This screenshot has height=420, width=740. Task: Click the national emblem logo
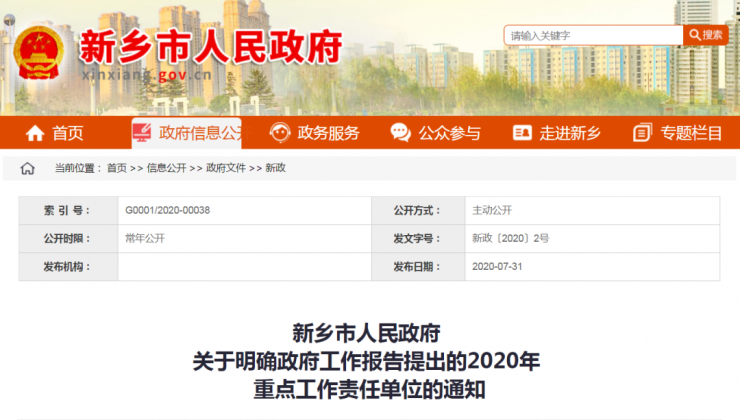pos(38,50)
